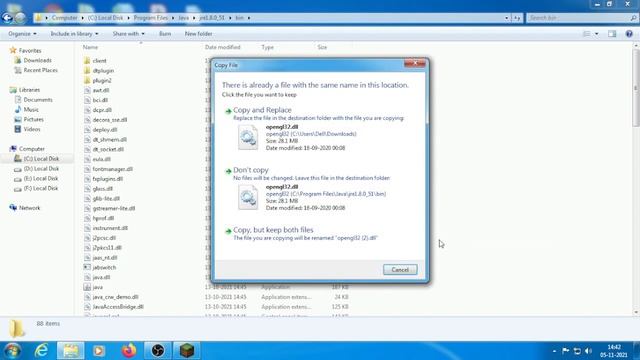Click the Date modified column header
The width and height of the screenshot is (640, 360).
pos(222,47)
